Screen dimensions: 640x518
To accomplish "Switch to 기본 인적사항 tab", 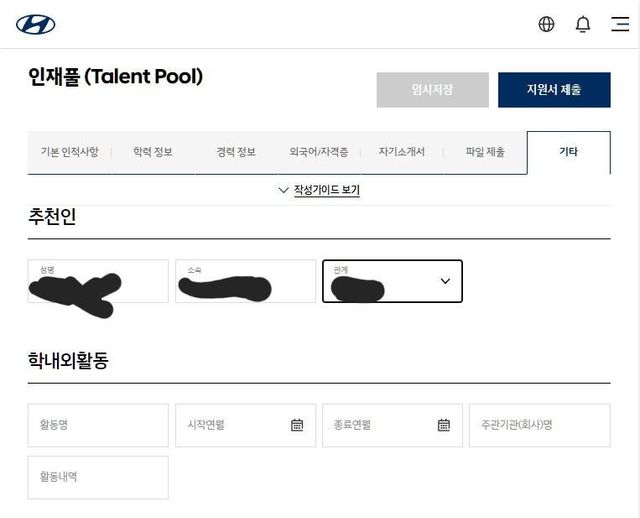I will coord(69,152).
